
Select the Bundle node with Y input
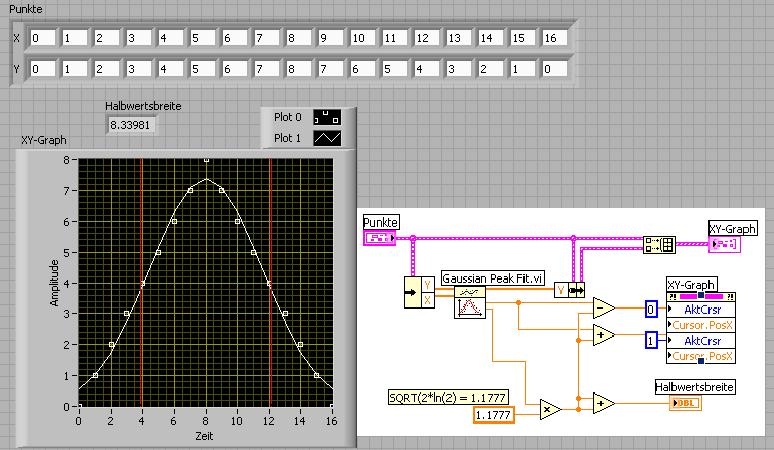pyautogui.click(x=570, y=290)
